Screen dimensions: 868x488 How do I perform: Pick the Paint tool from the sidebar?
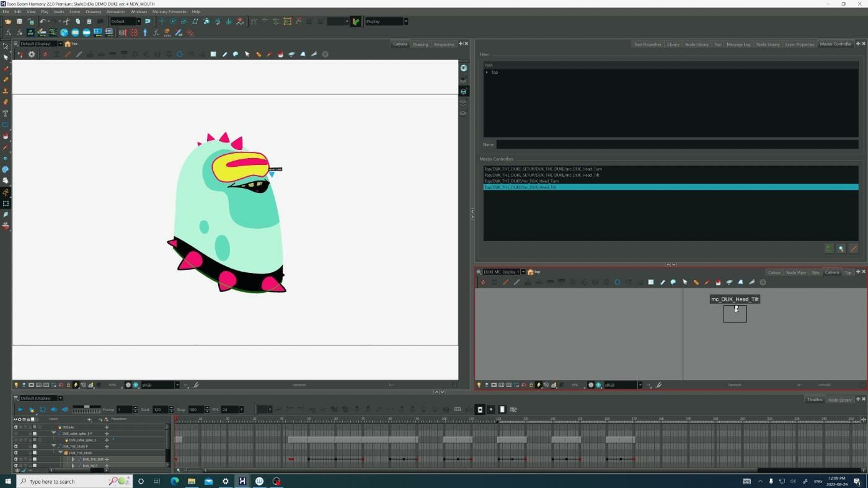point(5,137)
